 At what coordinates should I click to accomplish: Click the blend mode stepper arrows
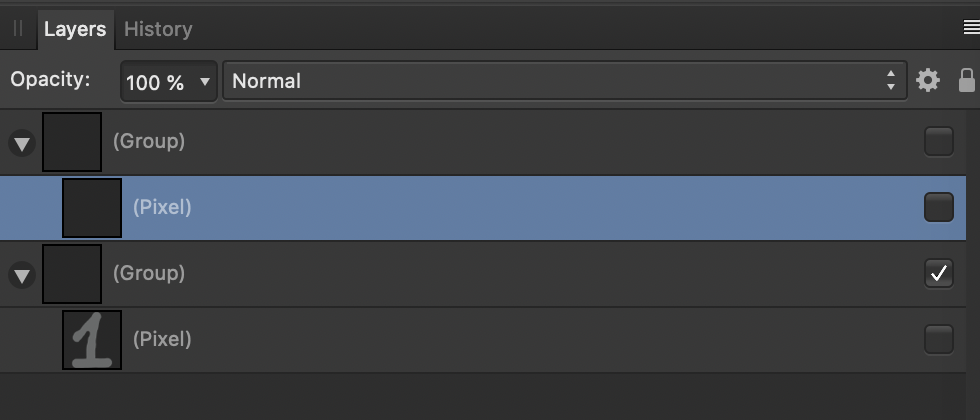pyautogui.click(x=891, y=81)
